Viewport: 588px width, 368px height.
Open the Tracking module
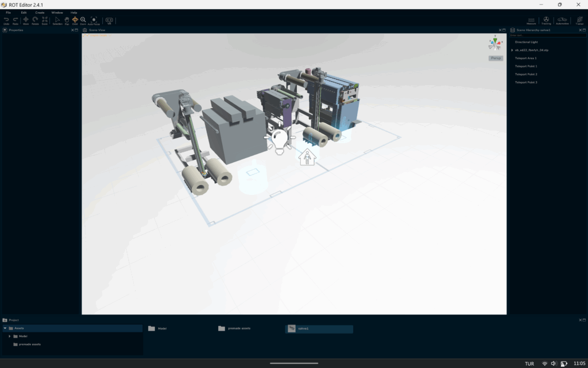[546, 21]
